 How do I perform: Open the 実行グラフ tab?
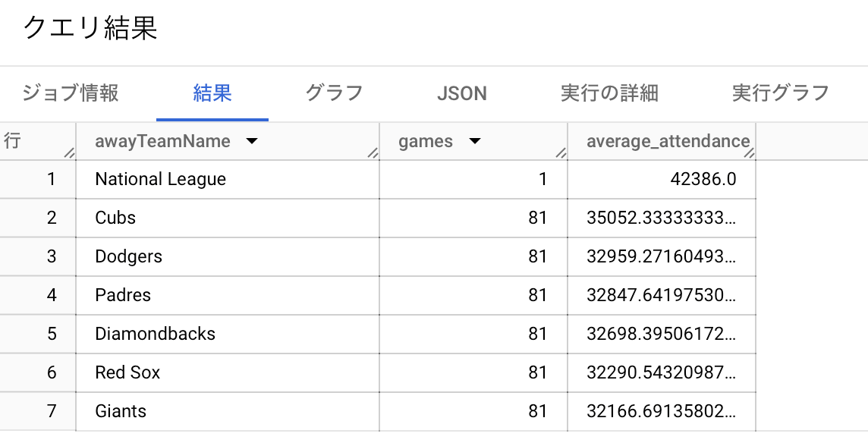click(x=780, y=93)
